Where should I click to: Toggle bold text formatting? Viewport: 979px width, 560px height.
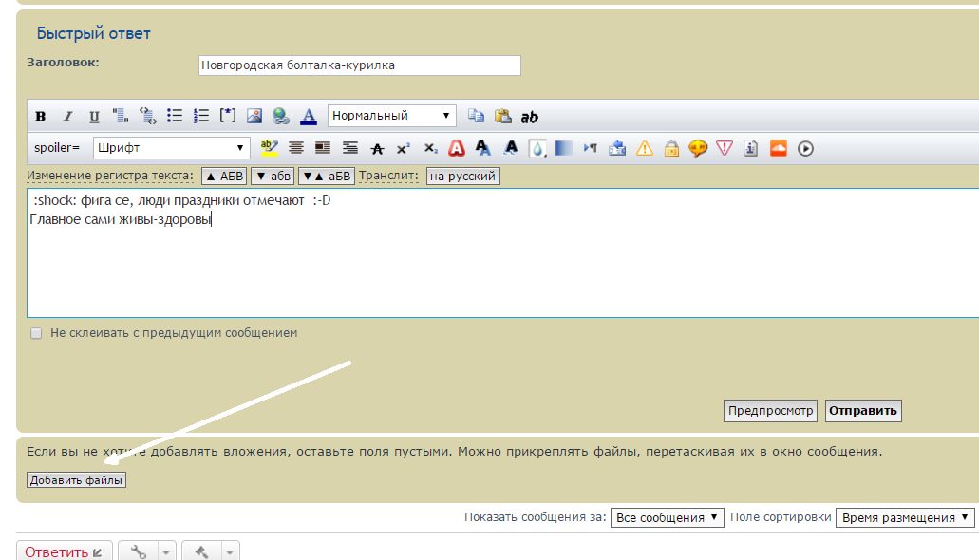[41, 117]
